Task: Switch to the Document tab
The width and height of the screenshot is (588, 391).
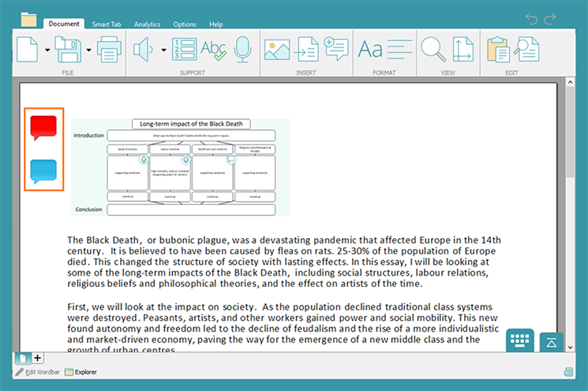Action: tap(64, 24)
